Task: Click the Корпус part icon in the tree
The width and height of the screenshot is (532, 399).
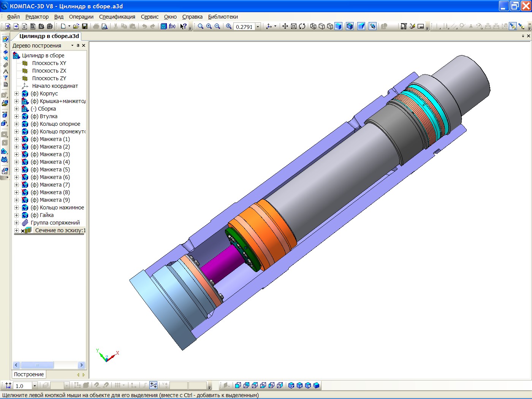Action: (x=25, y=93)
